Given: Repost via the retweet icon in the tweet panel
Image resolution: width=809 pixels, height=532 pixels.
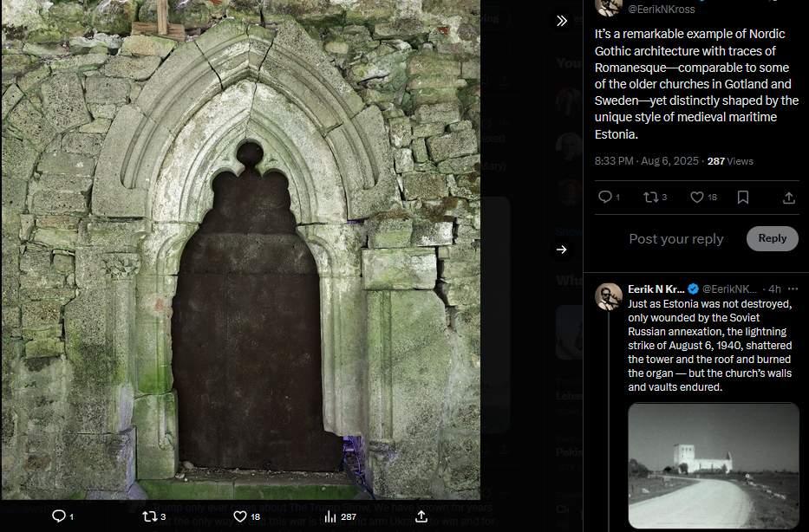Looking at the screenshot, I should point(650,197).
